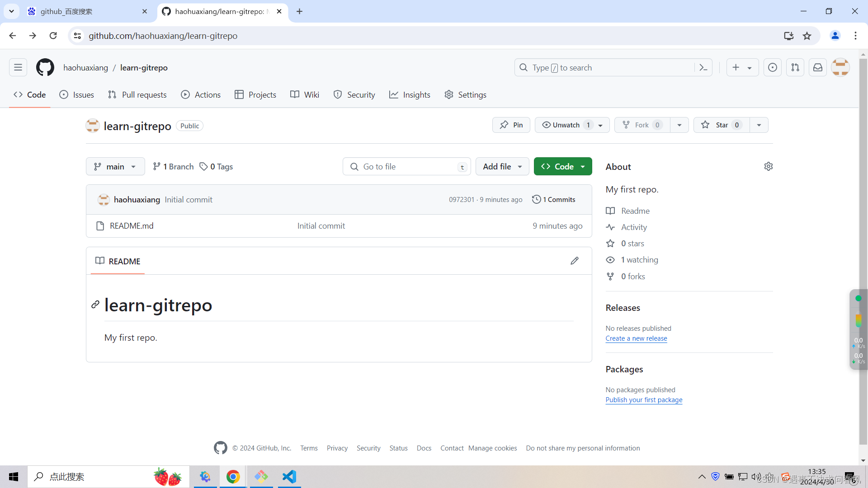Viewport: 868px width, 488px height.
Task: Open the Chrome three-dot menu
Action: (855, 36)
